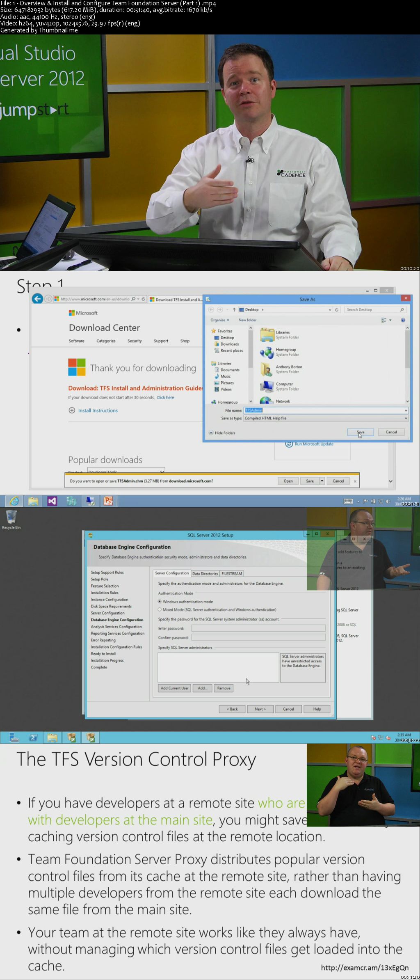Open the Categories menu in Download Center
420x980 pixels.
[106, 341]
